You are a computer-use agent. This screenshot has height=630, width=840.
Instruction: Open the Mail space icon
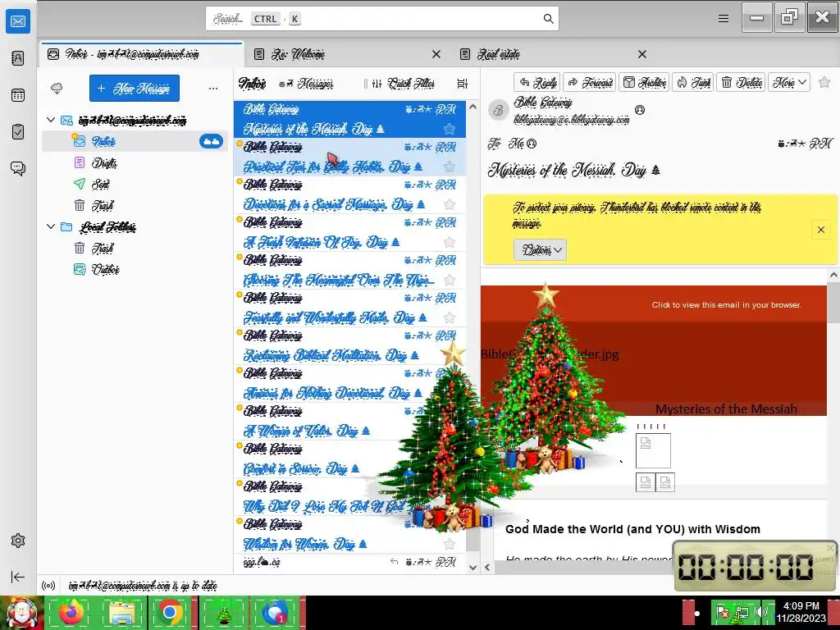(x=18, y=21)
